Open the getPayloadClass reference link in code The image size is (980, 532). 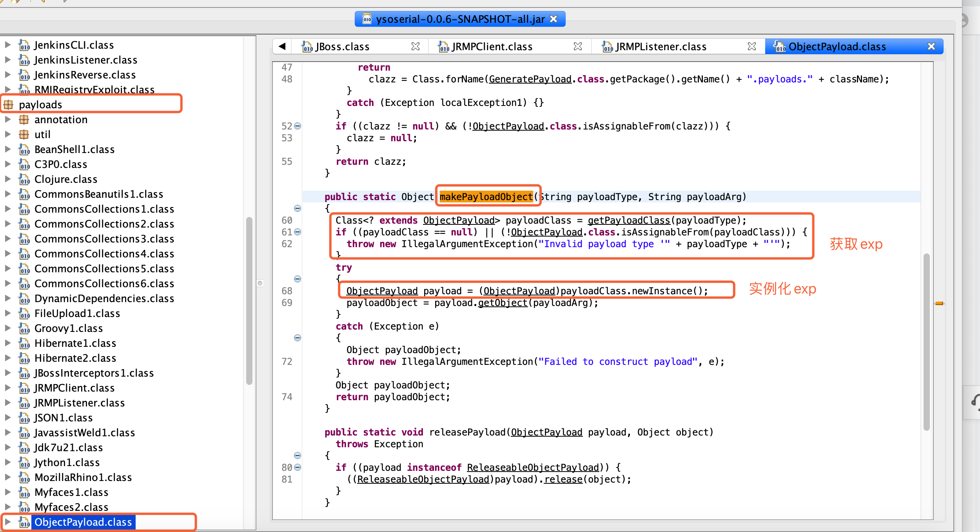click(629, 220)
